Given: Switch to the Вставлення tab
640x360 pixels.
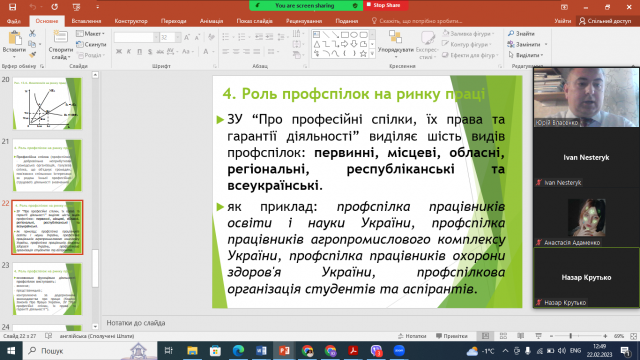Looking at the screenshot, I should click(x=86, y=21).
